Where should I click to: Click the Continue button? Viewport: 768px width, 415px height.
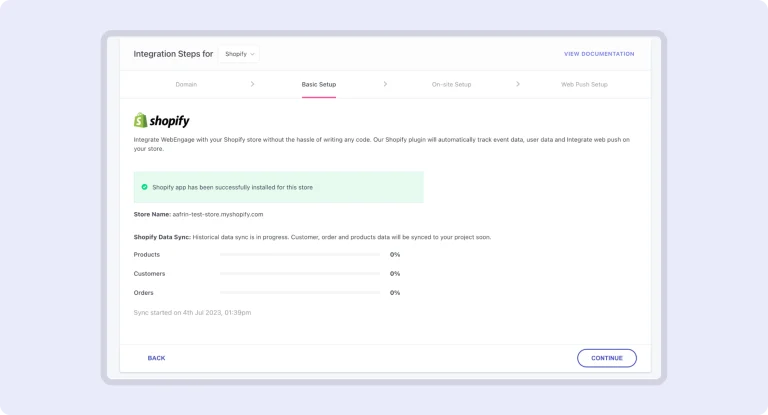click(x=606, y=358)
